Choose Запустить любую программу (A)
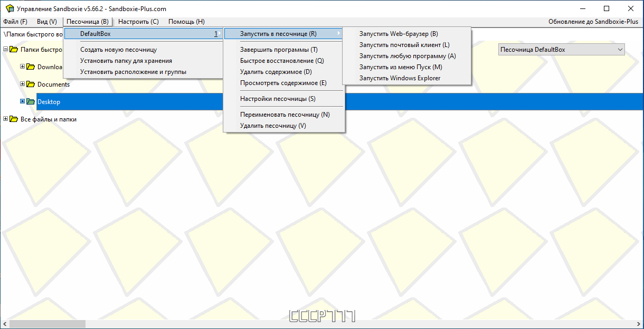 [406, 56]
